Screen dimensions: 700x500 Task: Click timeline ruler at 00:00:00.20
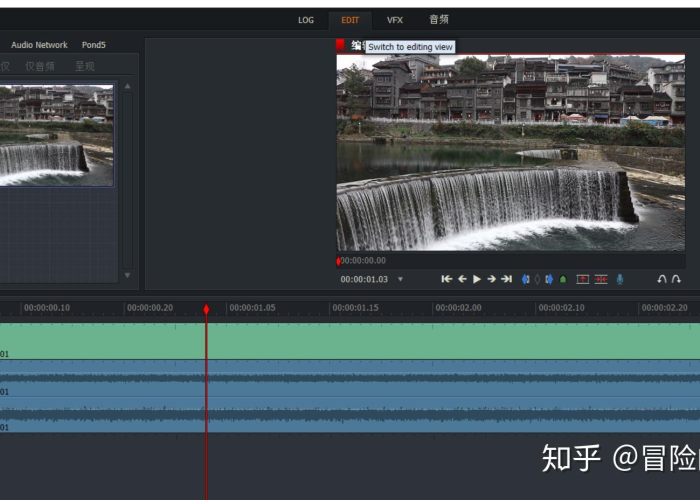click(150, 308)
